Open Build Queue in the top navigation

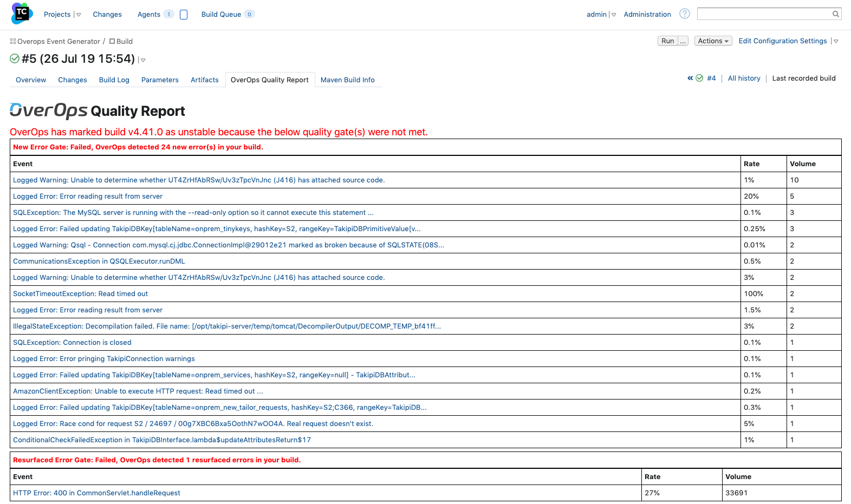pos(221,14)
